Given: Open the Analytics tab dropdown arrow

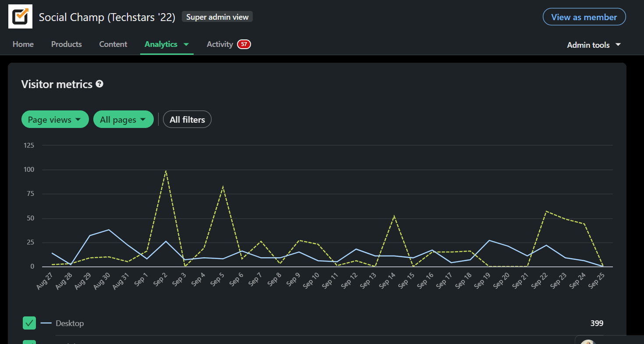Looking at the screenshot, I should [x=186, y=44].
